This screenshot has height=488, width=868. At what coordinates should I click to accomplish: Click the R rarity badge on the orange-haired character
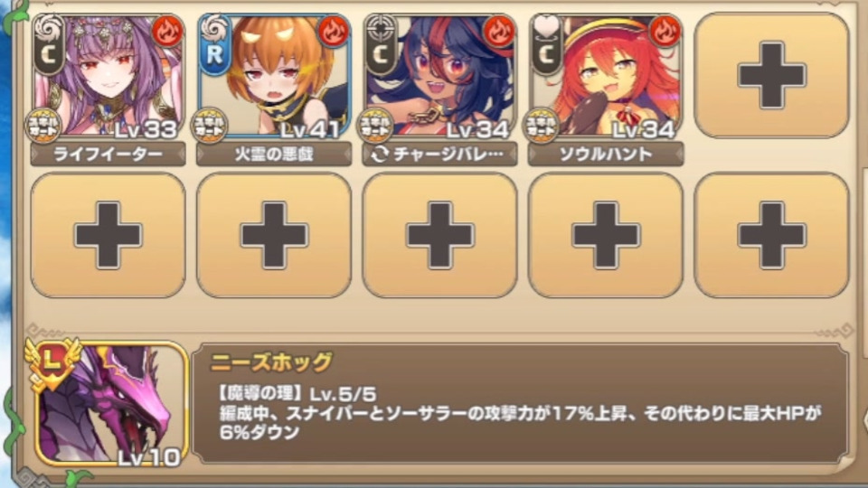pyautogui.click(x=214, y=54)
